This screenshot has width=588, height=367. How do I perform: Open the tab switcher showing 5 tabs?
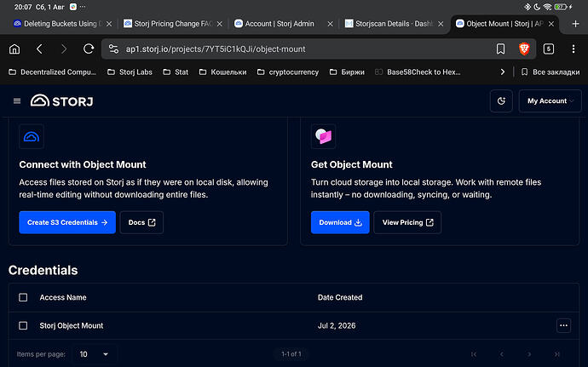point(549,49)
